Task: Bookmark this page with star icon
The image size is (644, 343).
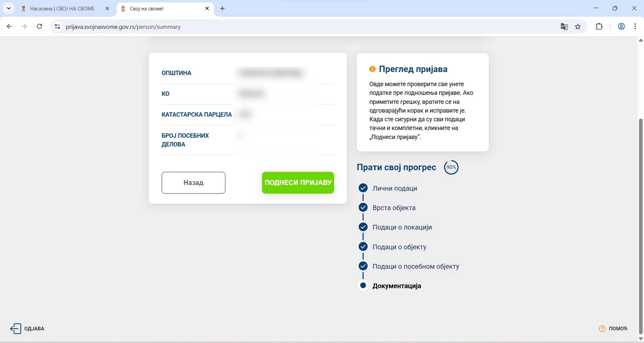Action: coord(578,26)
